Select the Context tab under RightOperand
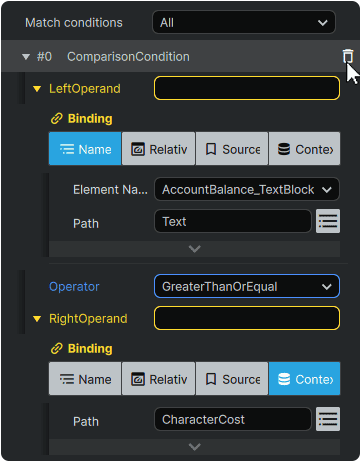The height and width of the screenshot is (462, 361). [x=305, y=379]
